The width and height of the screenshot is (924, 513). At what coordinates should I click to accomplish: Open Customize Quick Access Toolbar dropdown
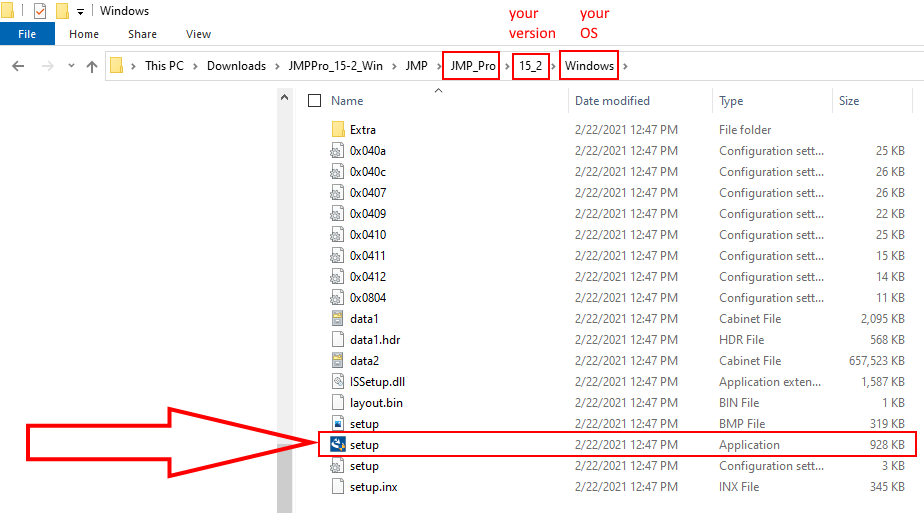tap(80, 11)
